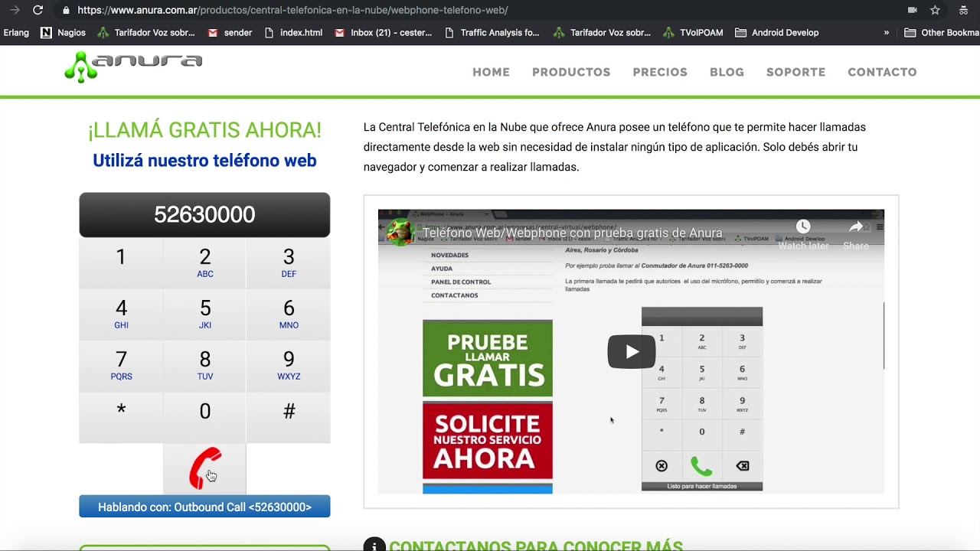Click the Watch later clock icon

(x=803, y=227)
